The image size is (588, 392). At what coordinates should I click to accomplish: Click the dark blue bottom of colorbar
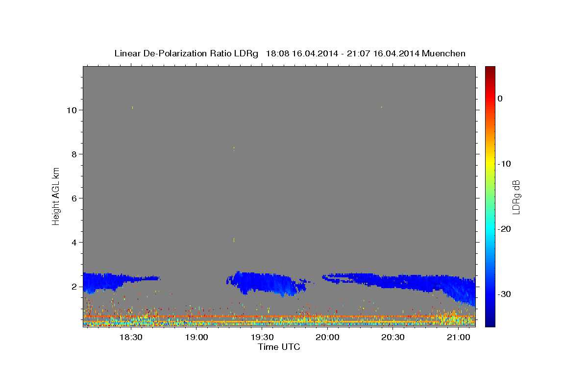(490, 322)
